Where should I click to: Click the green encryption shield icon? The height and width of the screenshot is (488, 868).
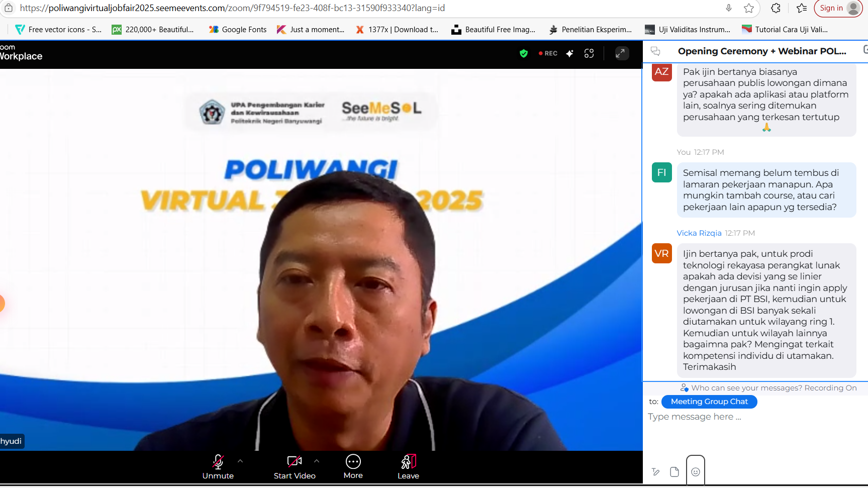[x=524, y=53]
